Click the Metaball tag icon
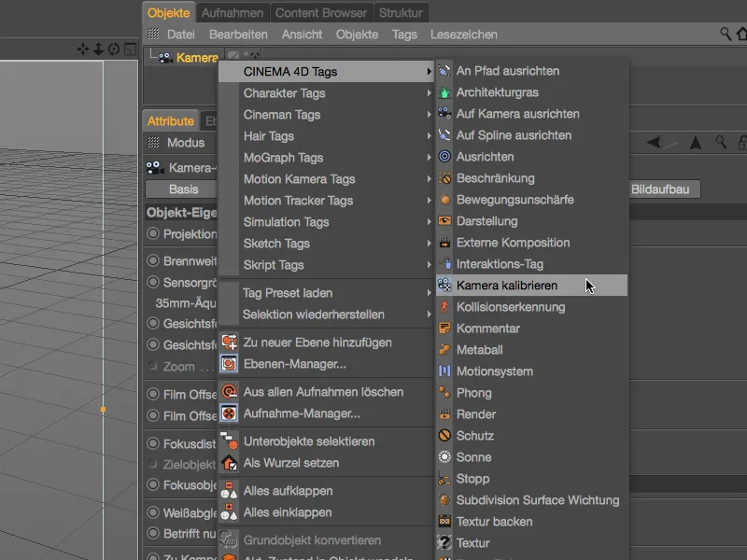 tap(446, 350)
